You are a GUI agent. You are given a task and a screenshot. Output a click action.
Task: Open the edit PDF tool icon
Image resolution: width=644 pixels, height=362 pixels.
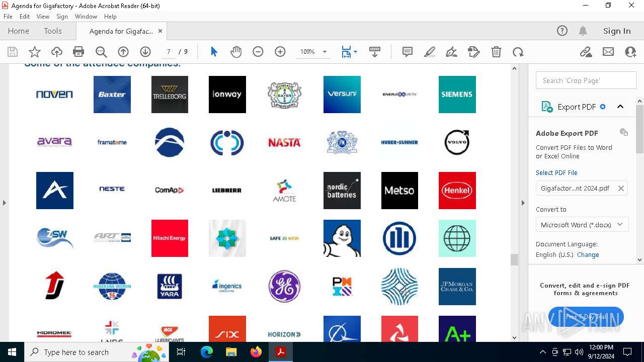pos(474,52)
